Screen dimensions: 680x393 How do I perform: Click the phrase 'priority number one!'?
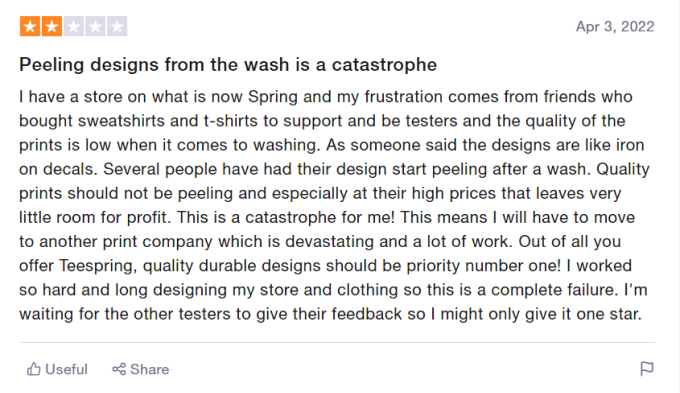point(484,265)
